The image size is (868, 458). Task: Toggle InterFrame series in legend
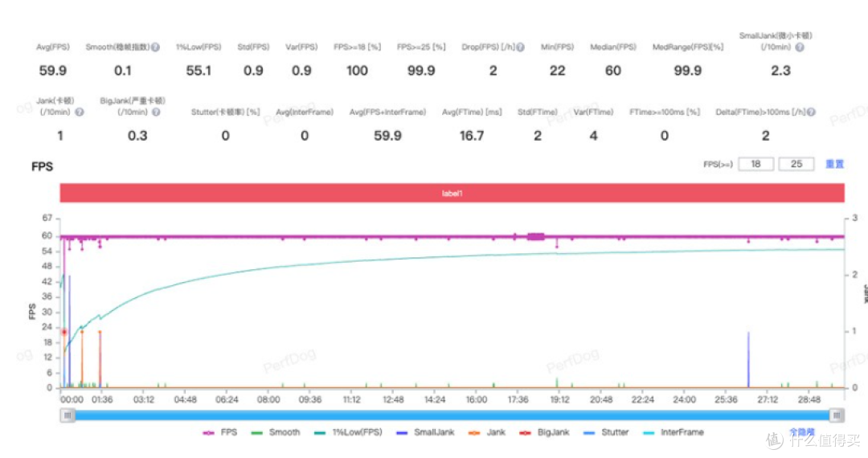pyautogui.click(x=674, y=432)
